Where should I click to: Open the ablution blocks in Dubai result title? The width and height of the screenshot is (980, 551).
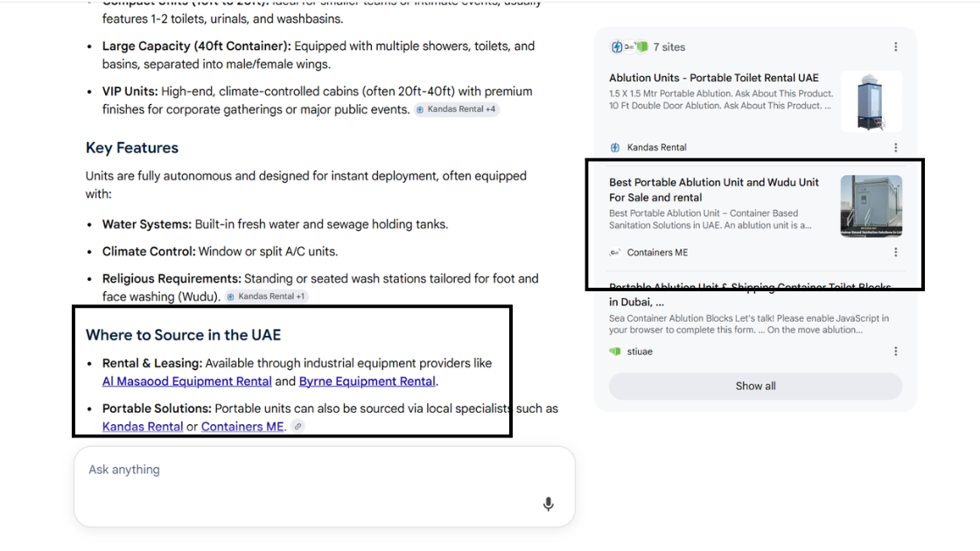click(750, 294)
